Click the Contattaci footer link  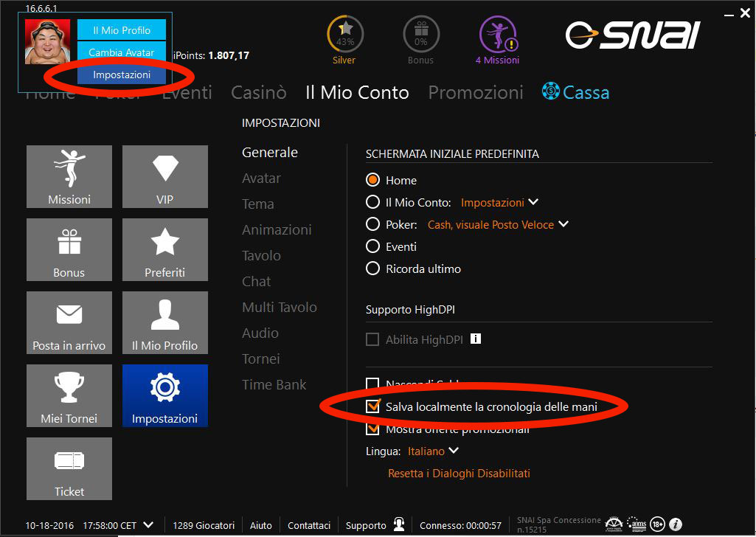tap(309, 525)
